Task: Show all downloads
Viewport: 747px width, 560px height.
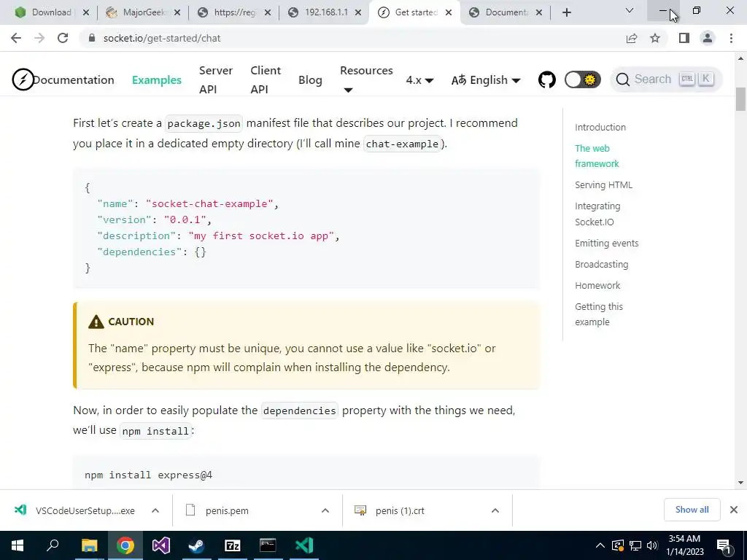Action: click(692, 510)
